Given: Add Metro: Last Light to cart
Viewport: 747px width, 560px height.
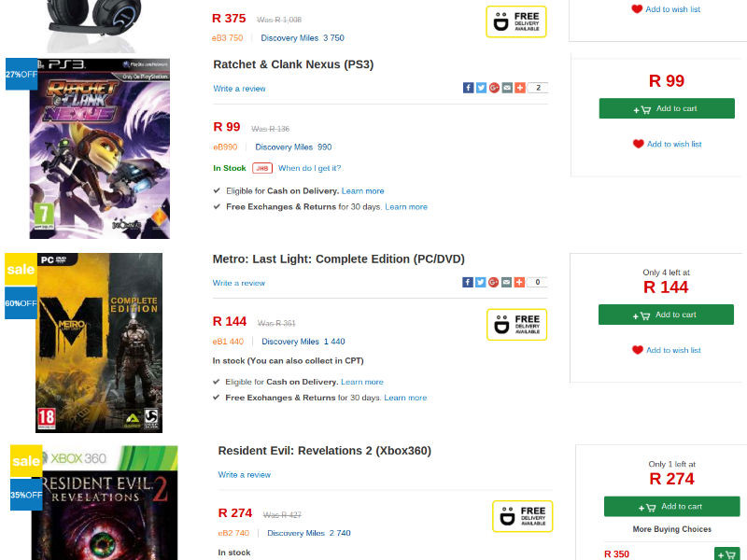Looking at the screenshot, I should click(666, 315).
